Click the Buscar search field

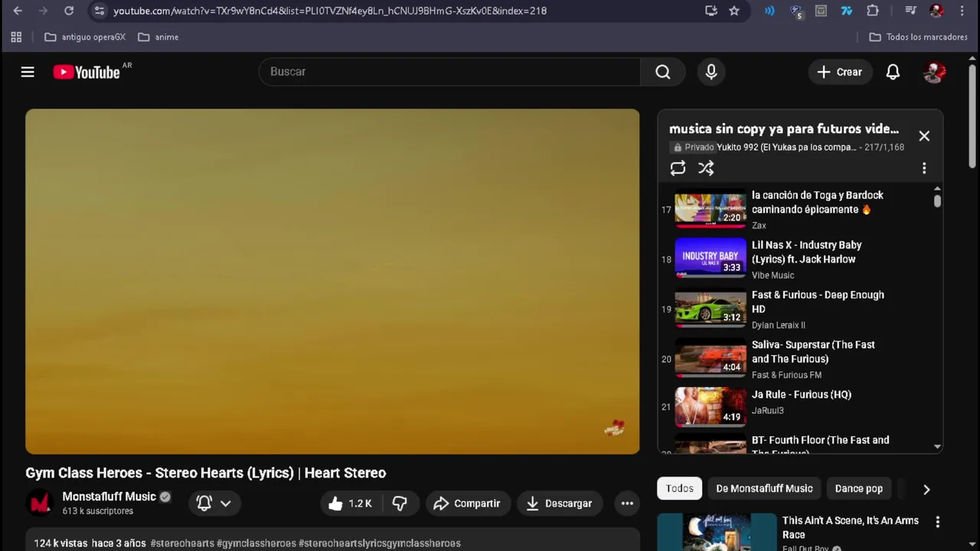(450, 72)
